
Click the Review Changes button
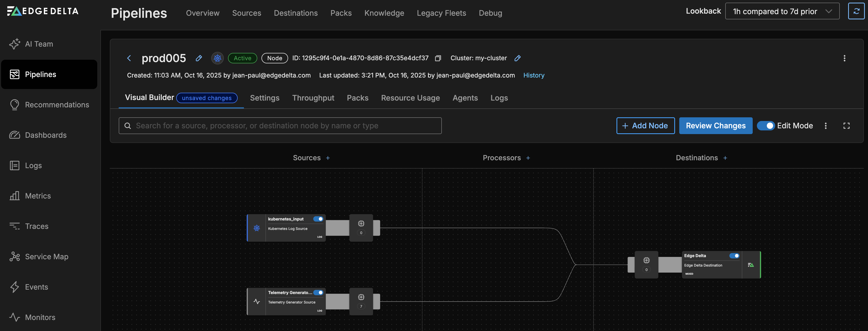[715, 126]
